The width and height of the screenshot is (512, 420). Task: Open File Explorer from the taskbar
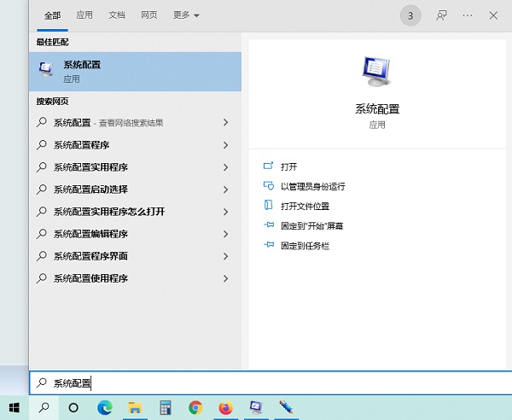[135, 408]
